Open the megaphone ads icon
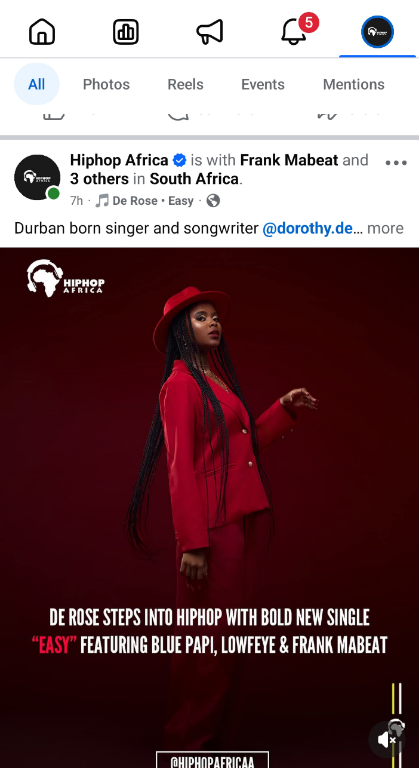Viewport: 419px width, 768px height. pos(210,32)
